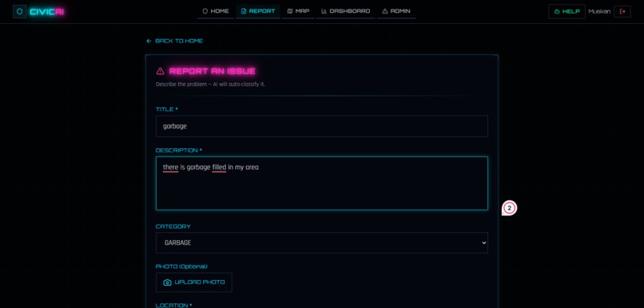644x308 pixels.
Task: Click the underlined word 'filled' in description
Action: click(x=219, y=168)
